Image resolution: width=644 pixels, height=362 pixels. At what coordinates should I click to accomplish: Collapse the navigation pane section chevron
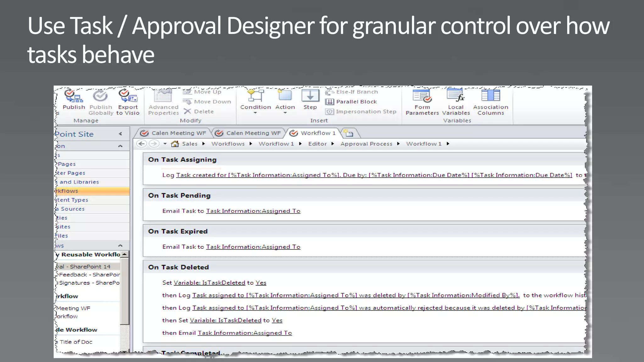(x=120, y=146)
